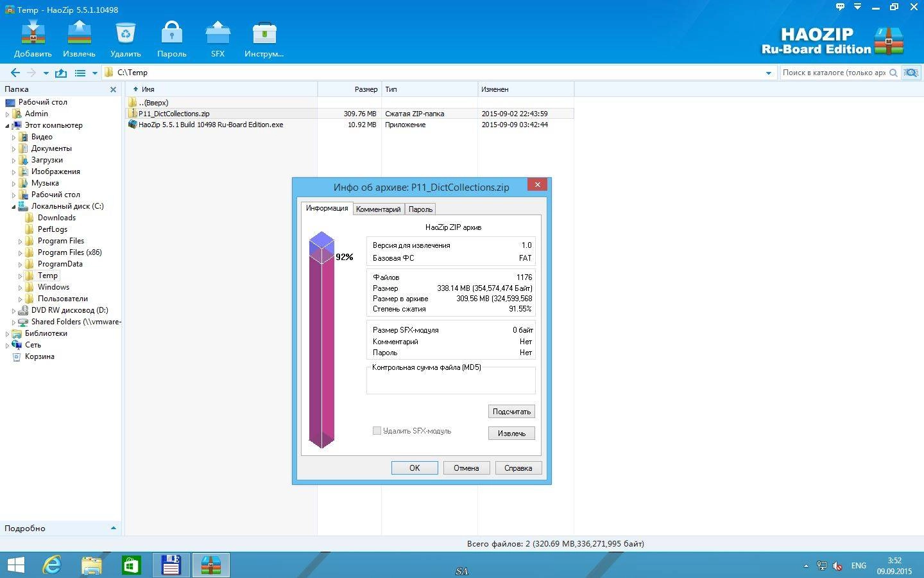Select the Windows folder in tree
The height and width of the screenshot is (578, 924).
[x=53, y=287]
